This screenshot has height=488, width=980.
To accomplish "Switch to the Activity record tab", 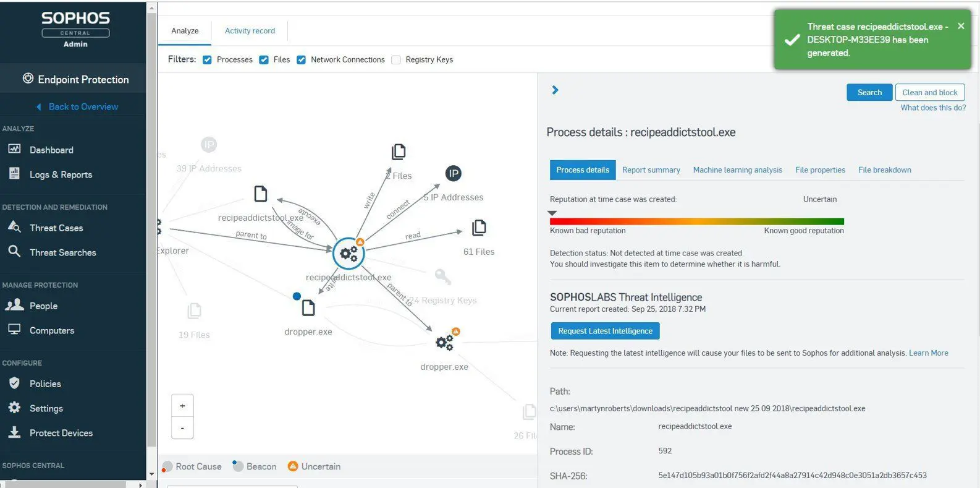I will (x=250, y=31).
